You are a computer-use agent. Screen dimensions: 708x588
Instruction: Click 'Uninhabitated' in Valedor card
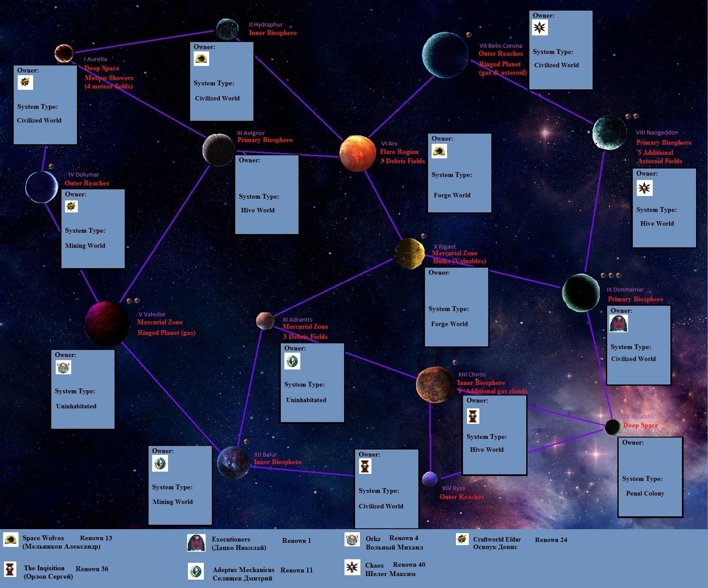(x=76, y=406)
